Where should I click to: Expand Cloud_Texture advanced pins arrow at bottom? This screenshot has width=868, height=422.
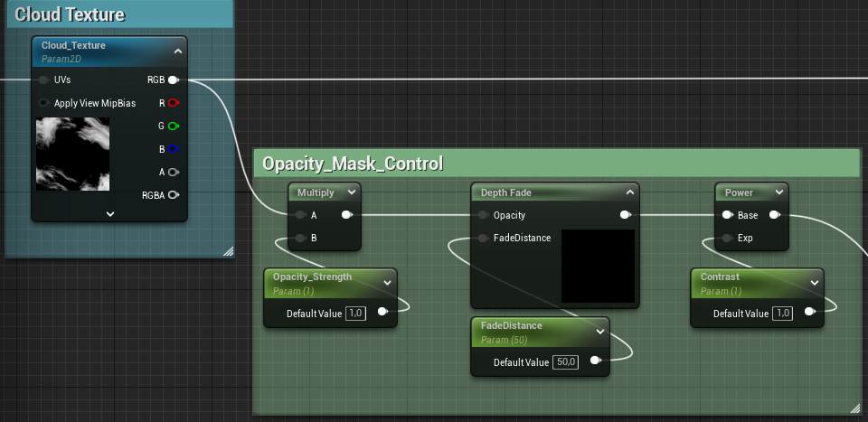(x=110, y=214)
